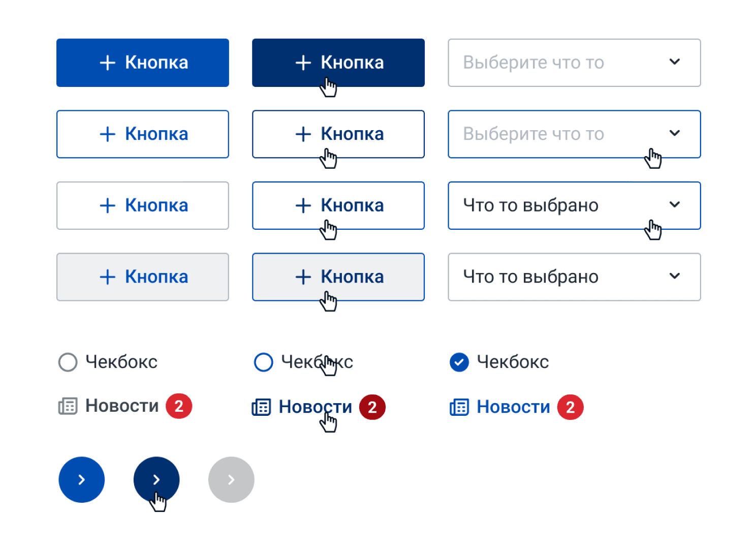Open the bright blue active Новости item
This screenshot has height=549, width=756.
click(513, 407)
